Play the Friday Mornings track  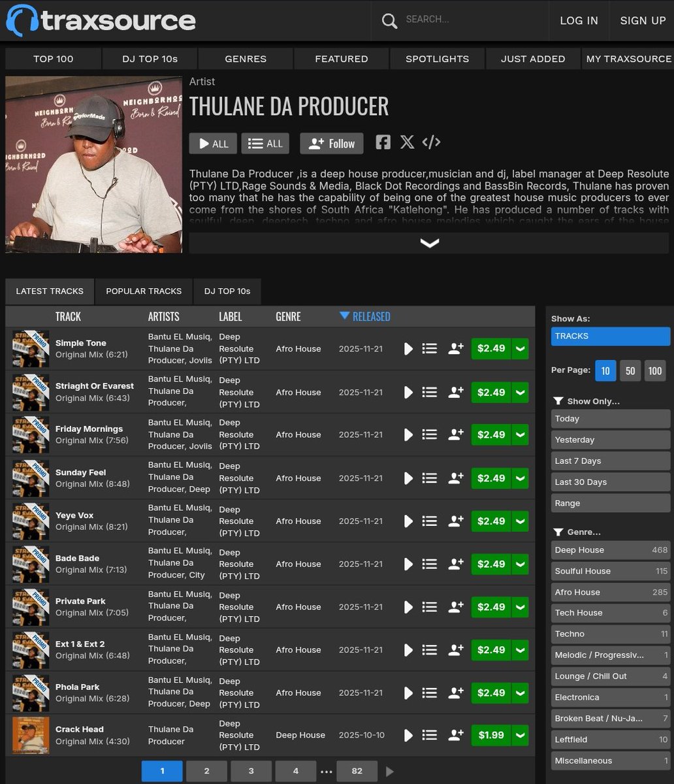(408, 434)
